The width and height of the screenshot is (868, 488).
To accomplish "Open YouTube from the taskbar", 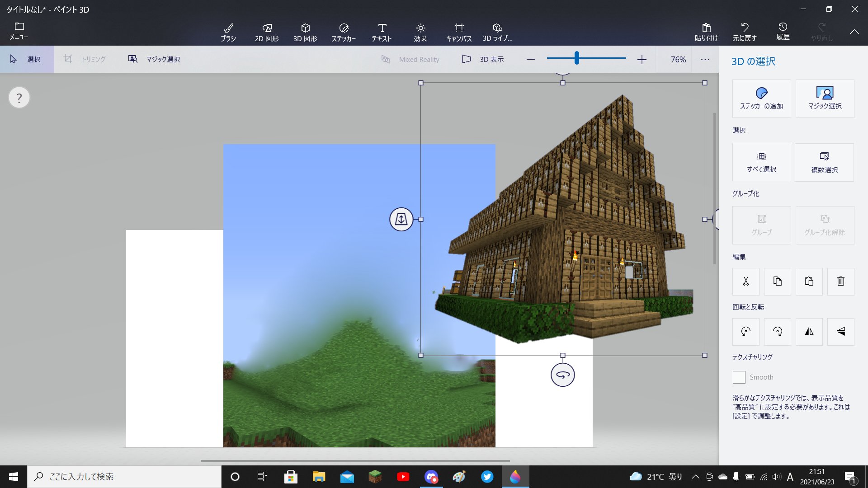I will coord(403,477).
